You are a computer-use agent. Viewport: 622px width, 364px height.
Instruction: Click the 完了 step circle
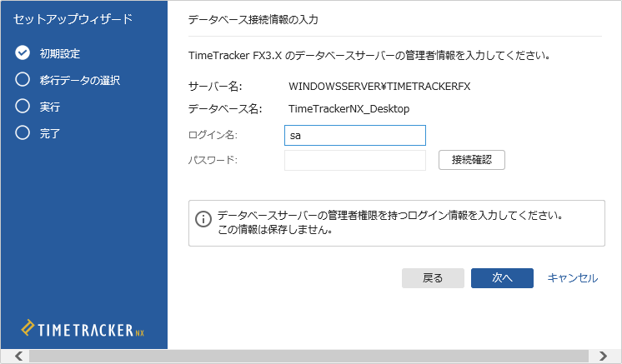coord(23,132)
